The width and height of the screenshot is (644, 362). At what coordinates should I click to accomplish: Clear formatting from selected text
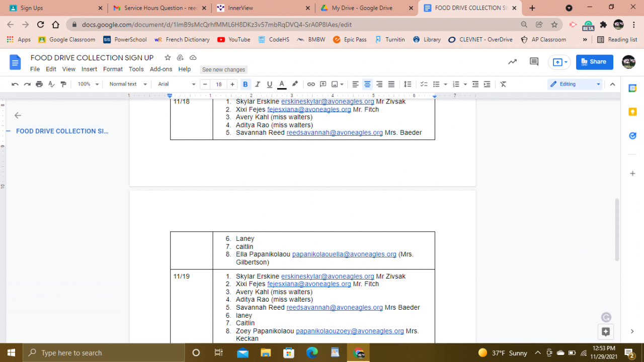point(503,84)
